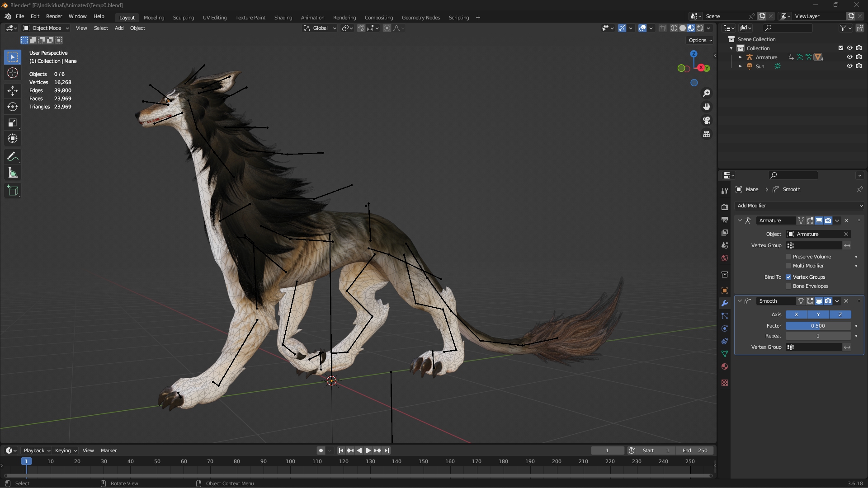Image resolution: width=868 pixels, height=488 pixels.
Task: Toggle the Y axis button in Smooth modifier
Action: (818, 314)
